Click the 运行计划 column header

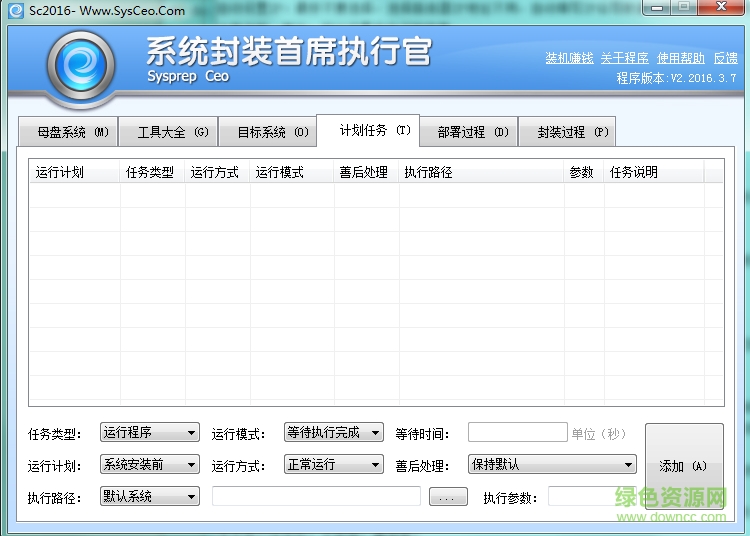tap(60, 172)
